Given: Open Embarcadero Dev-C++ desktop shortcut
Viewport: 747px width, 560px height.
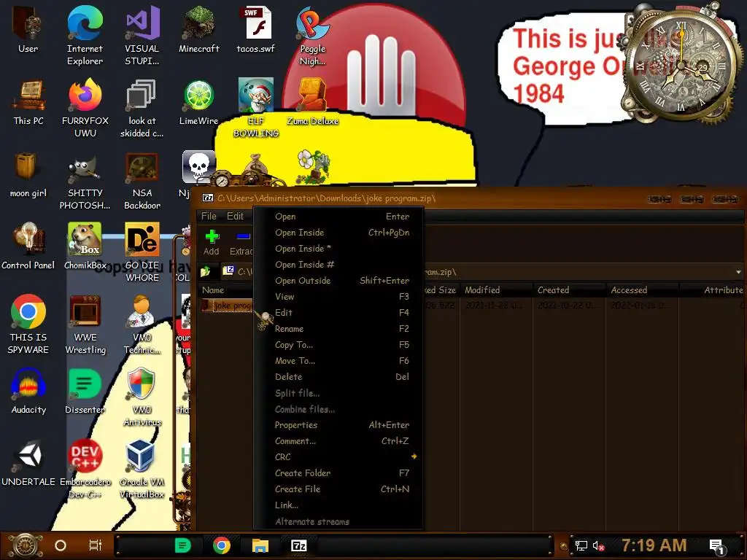Looking at the screenshot, I should [x=85, y=469].
